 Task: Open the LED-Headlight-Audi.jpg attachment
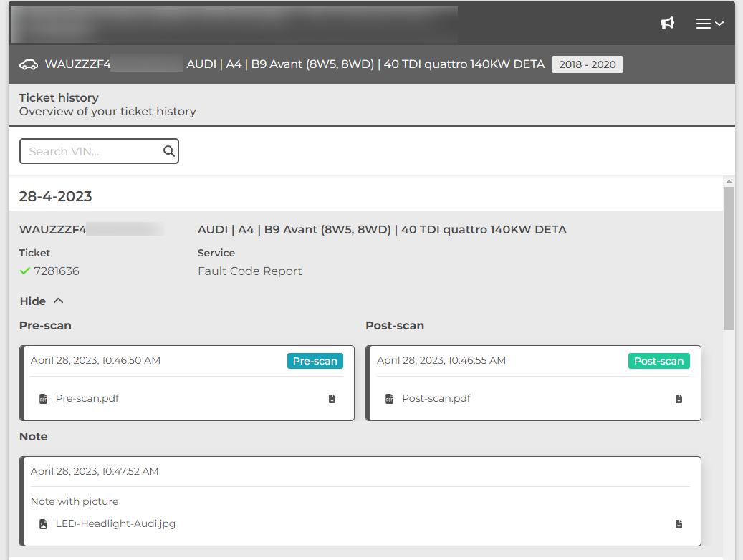coord(115,523)
